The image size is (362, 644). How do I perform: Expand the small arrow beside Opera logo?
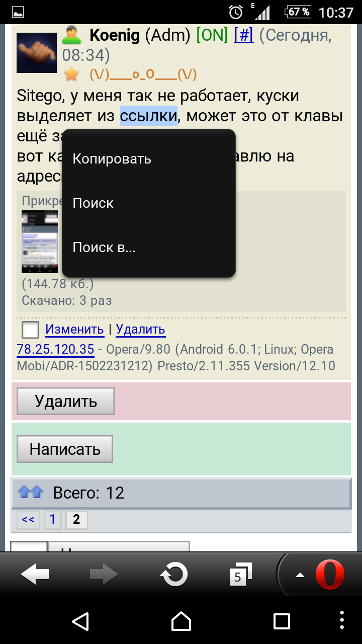pos(300,575)
